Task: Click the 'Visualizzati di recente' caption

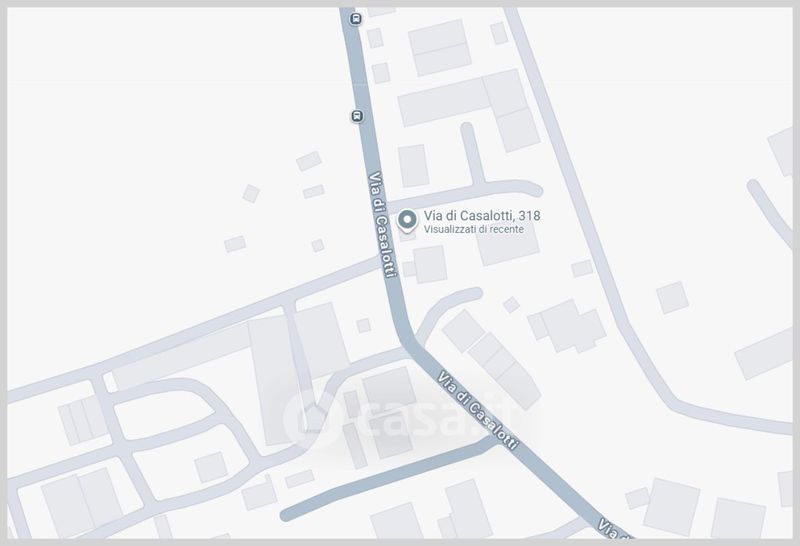Action: pos(473,230)
